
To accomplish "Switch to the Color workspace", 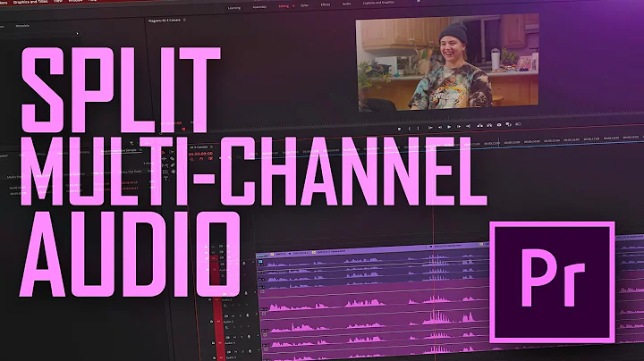I will pyautogui.click(x=304, y=5).
